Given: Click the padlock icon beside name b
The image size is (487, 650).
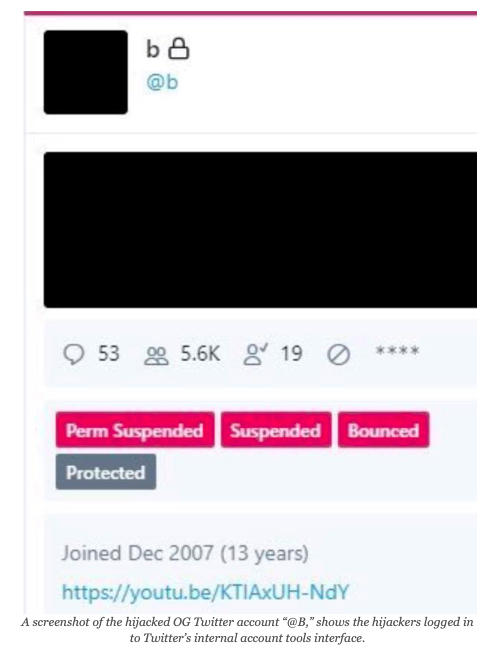Looking at the screenshot, I should point(179,49).
